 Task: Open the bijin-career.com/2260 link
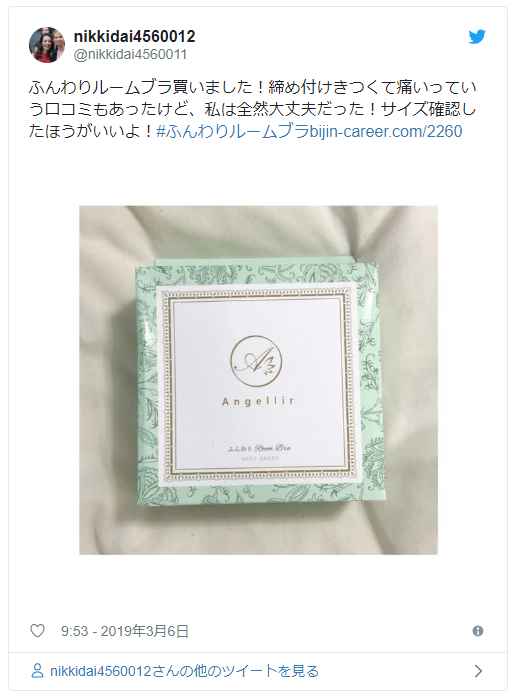tap(386, 131)
